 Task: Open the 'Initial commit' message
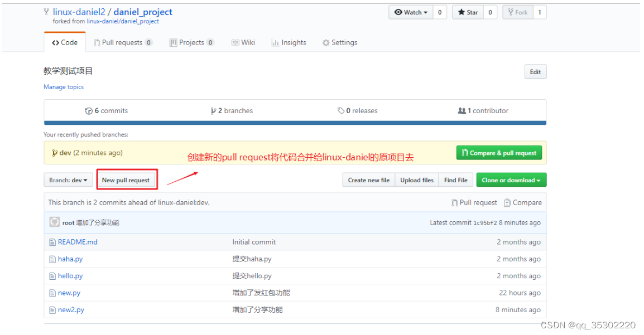[x=254, y=242]
